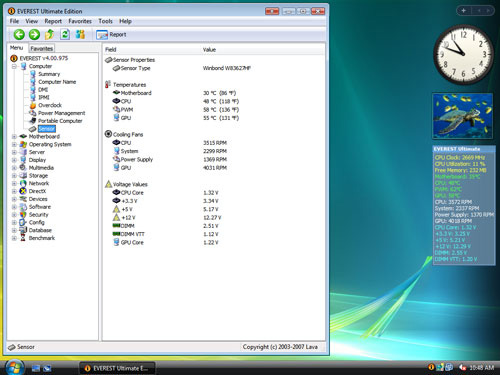Click the Config tree icon

coord(23,222)
